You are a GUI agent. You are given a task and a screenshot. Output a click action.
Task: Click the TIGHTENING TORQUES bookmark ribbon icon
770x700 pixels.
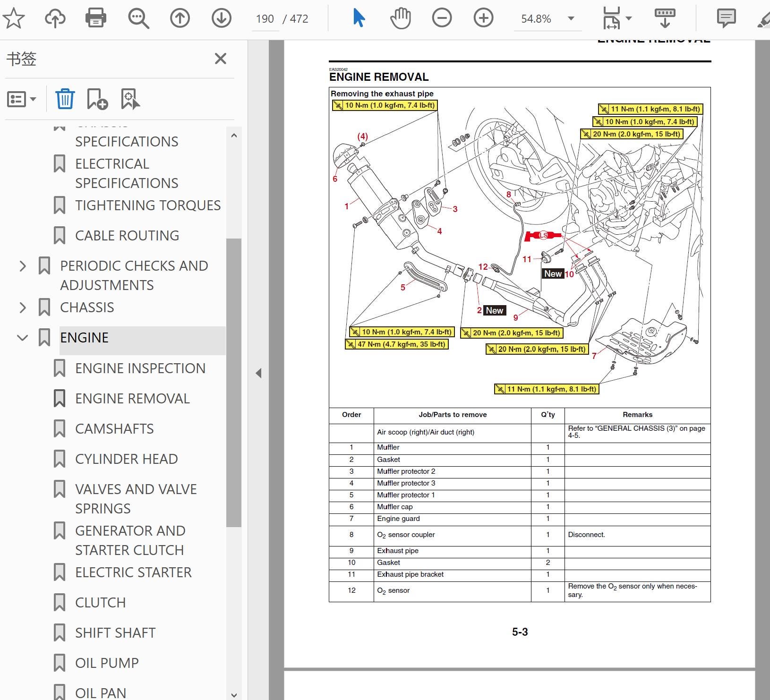[x=60, y=205]
